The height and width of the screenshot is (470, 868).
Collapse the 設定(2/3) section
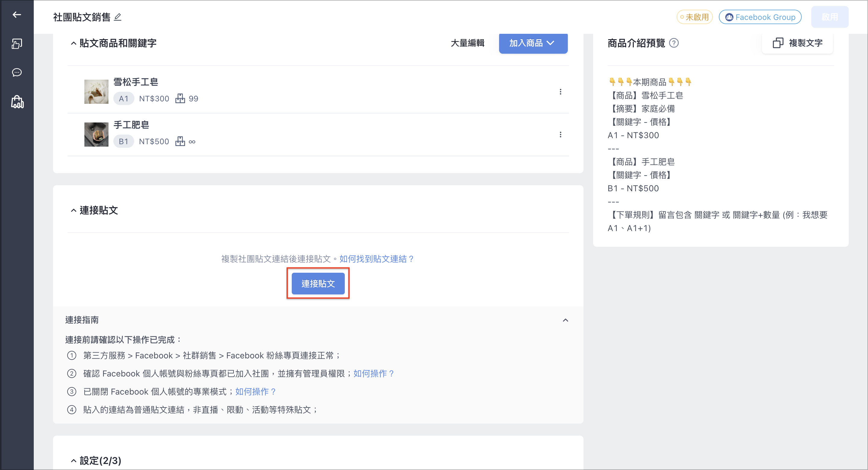(x=74, y=461)
